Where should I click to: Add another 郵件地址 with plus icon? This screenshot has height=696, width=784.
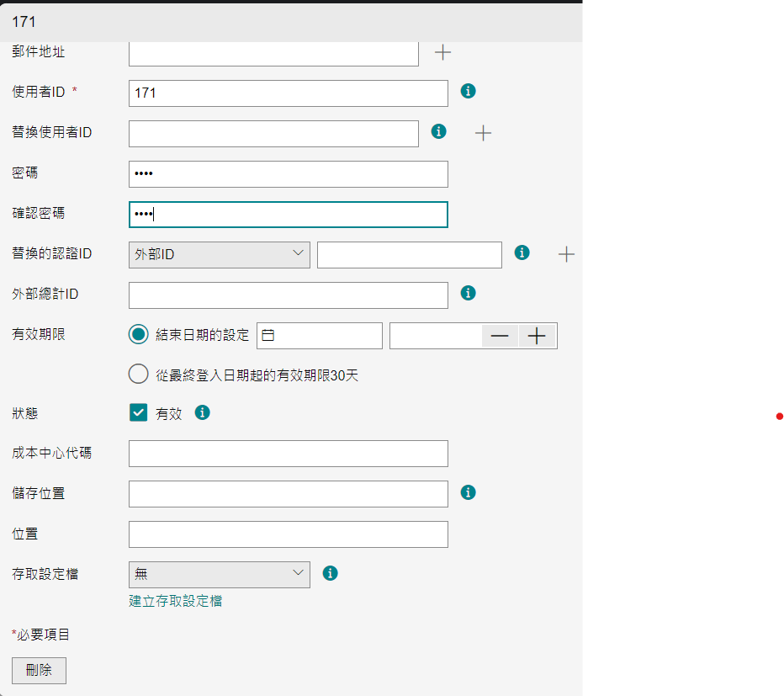pos(442,52)
